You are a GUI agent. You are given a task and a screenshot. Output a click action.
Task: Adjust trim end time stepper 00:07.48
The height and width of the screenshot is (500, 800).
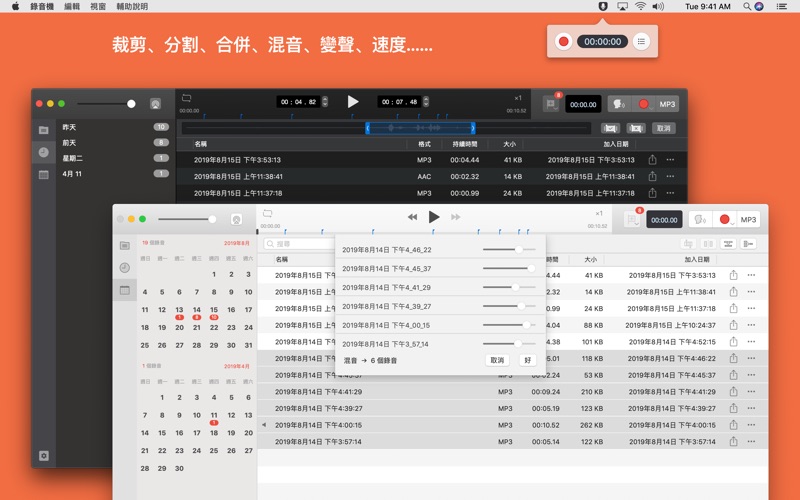click(x=426, y=102)
